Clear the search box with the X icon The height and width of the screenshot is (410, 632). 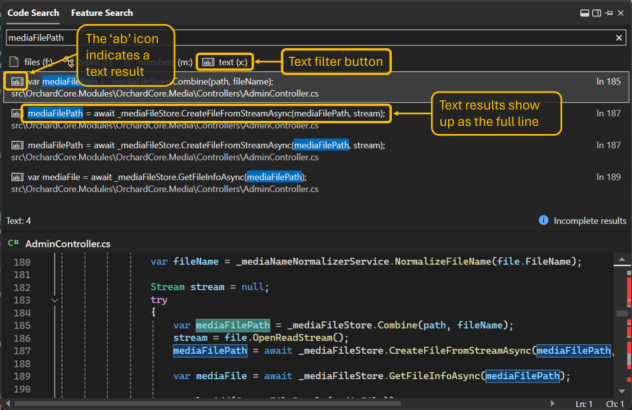point(620,37)
